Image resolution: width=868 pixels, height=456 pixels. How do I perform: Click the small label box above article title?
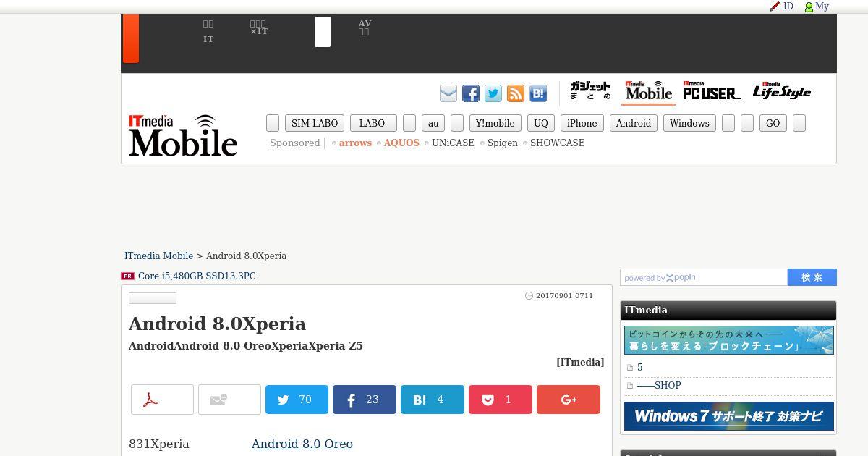[x=153, y=298]
